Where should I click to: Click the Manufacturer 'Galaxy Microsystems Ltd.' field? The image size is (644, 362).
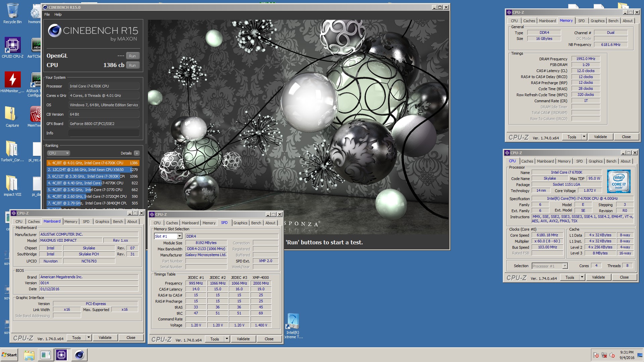point(206,255)
